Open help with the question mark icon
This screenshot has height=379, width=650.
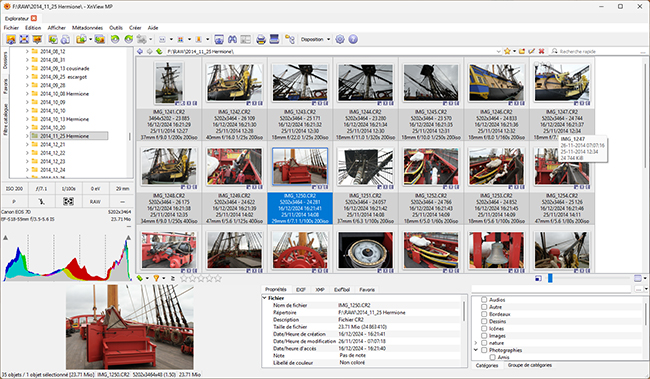353,39
